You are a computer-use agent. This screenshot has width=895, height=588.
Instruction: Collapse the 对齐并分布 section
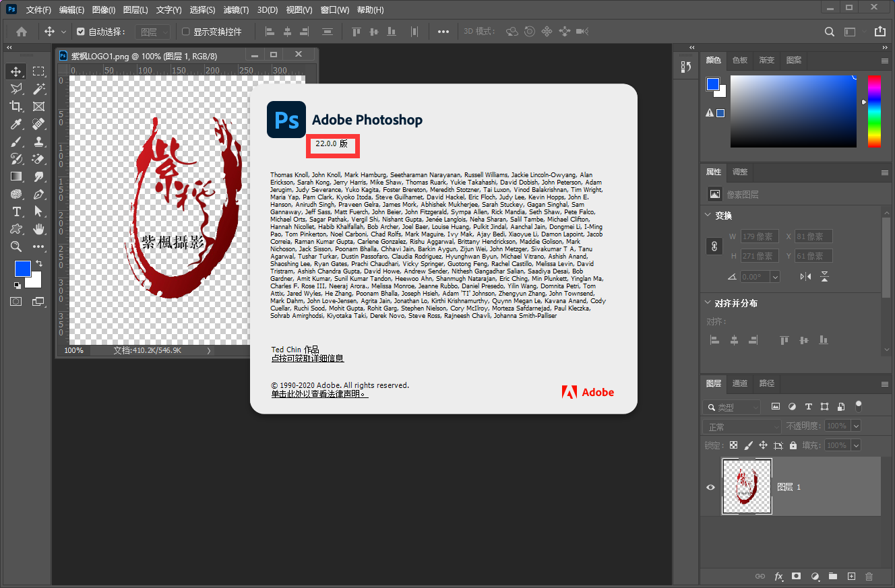708,303
